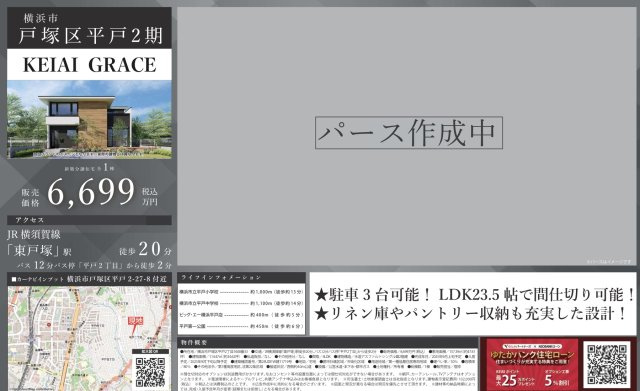Viewport: 640px width, 391px height.
Task: Click the 'アクセス' section header
Action: click(x=89, y=220)
